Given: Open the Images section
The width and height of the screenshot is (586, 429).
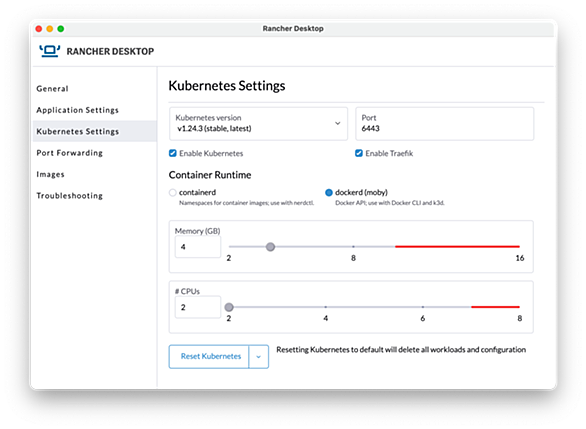Looking at the screenshot, I should 50,175.
